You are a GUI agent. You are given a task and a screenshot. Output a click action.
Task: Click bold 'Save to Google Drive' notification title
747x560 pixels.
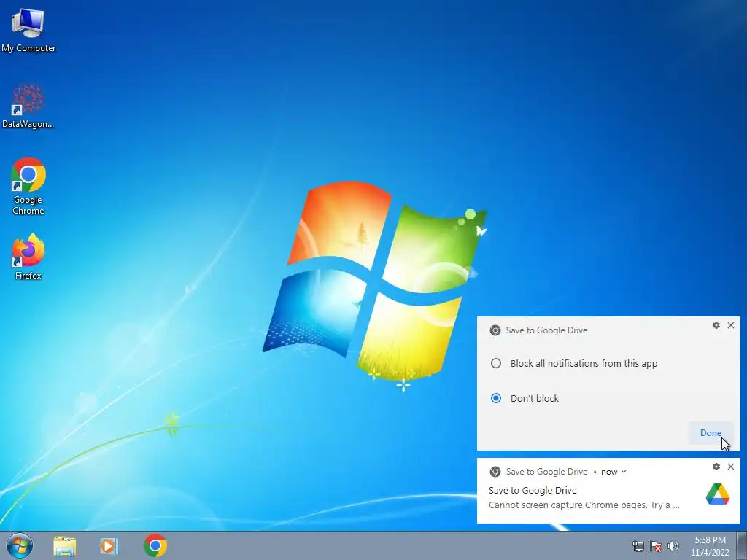coord(533,491)
